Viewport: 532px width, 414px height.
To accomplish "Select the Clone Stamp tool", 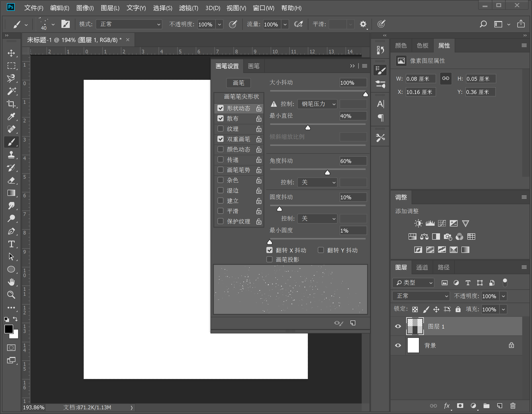I will 11,155.
